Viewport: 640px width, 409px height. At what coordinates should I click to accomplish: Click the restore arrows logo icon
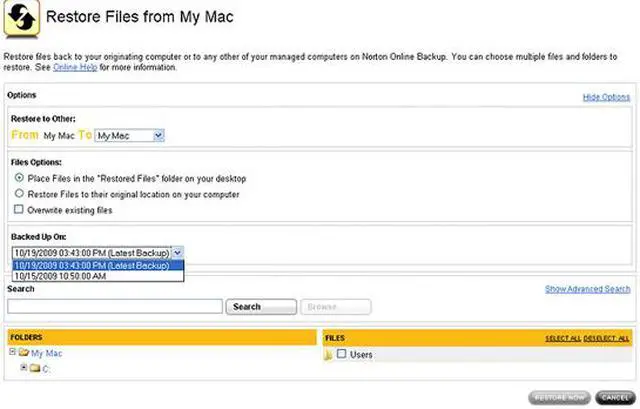pyautogui.click(x=21, y=18)
